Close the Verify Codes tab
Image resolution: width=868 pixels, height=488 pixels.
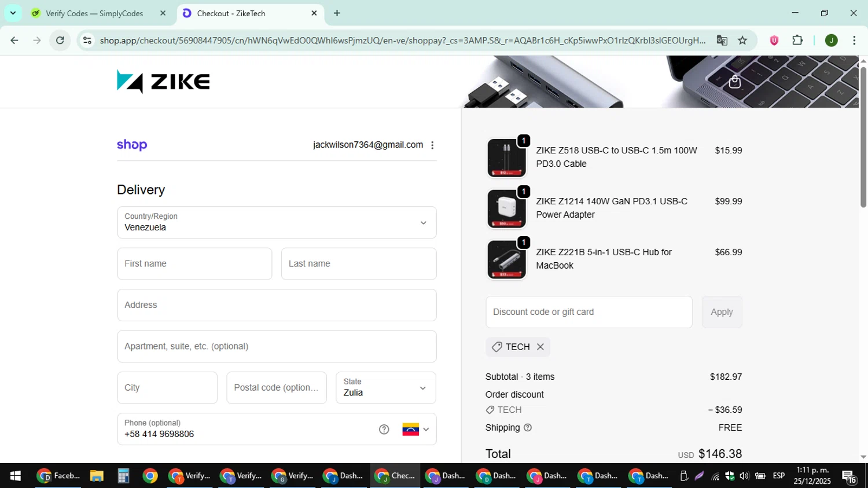163,13
